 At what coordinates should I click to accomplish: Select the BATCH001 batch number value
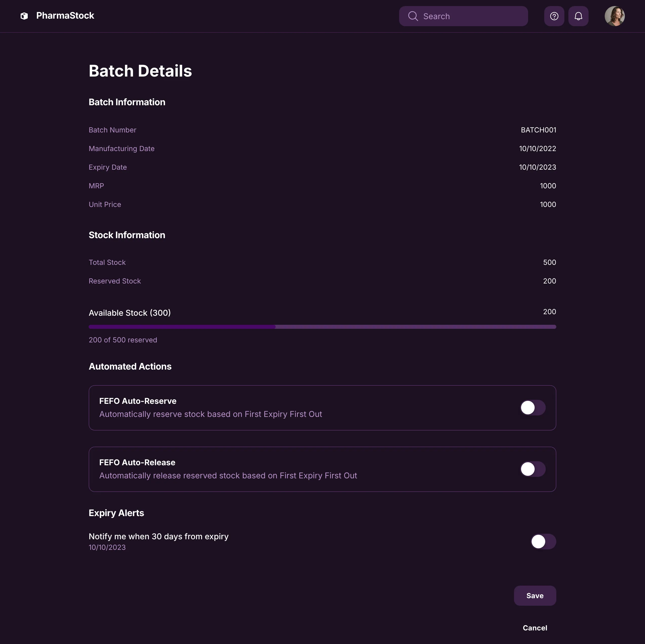pyautogui.click(x=538, y=130)
